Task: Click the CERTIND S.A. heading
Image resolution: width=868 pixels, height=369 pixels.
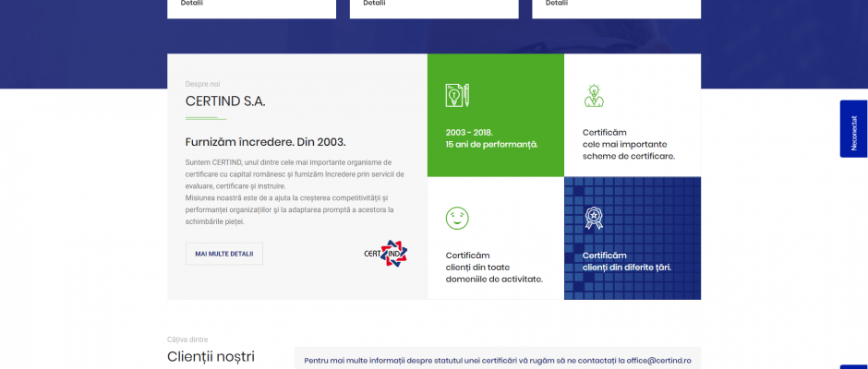Action: point(225,101)
